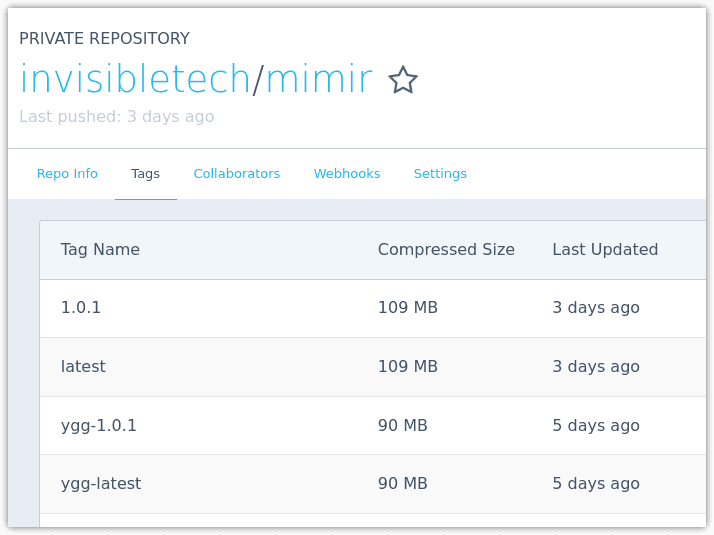
Task: Click the Compressed Size column header
Action: tap(446, 250)
